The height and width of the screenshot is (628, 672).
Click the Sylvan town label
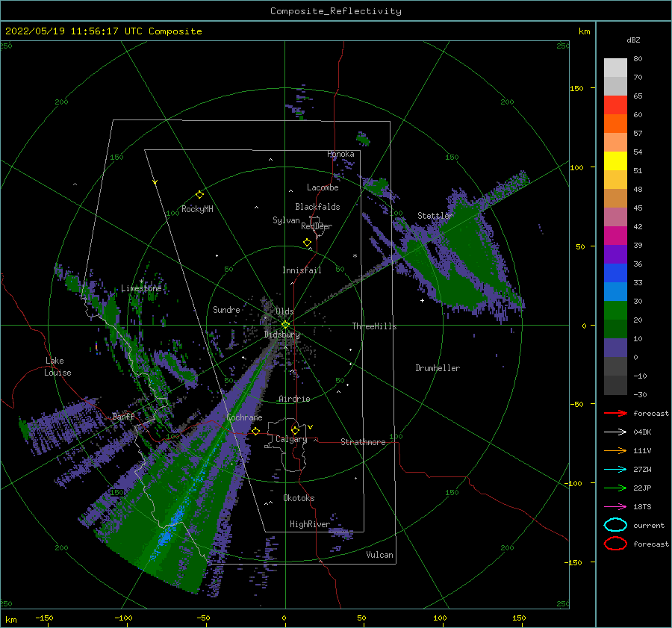tap(286, 220)
